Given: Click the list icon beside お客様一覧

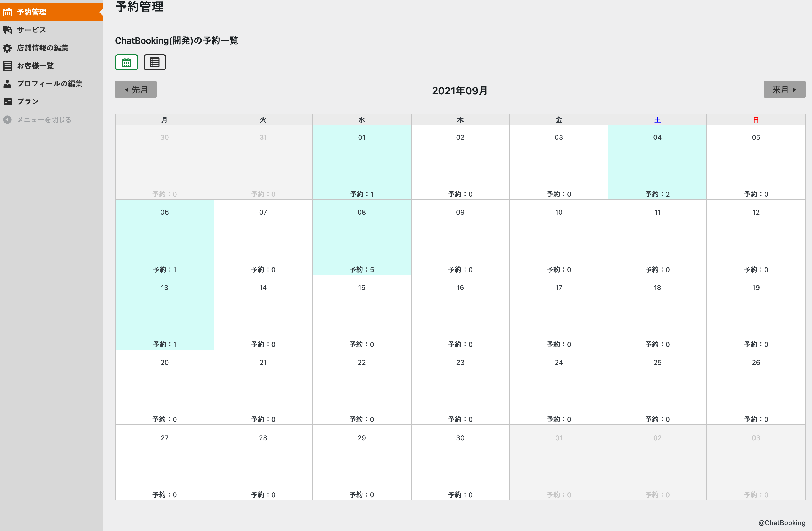Looking at the screenshot, I should (x=7, y=66).
